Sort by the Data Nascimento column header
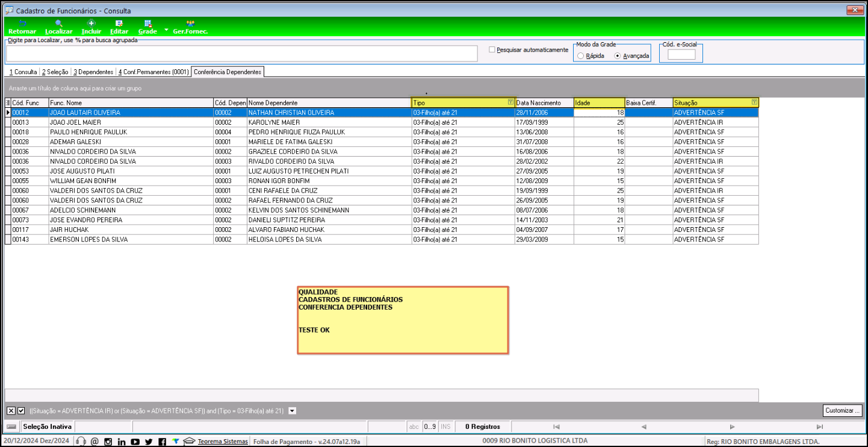The width and height of the screenshot is (868, 447). [x=544, y=103]
